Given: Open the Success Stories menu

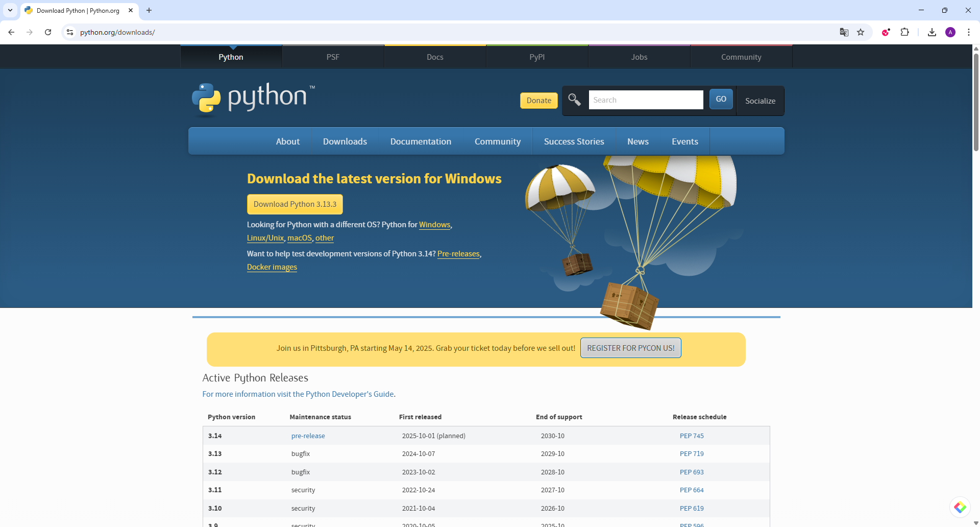Looking at the screenshot, I should click(x=574, y=141).
